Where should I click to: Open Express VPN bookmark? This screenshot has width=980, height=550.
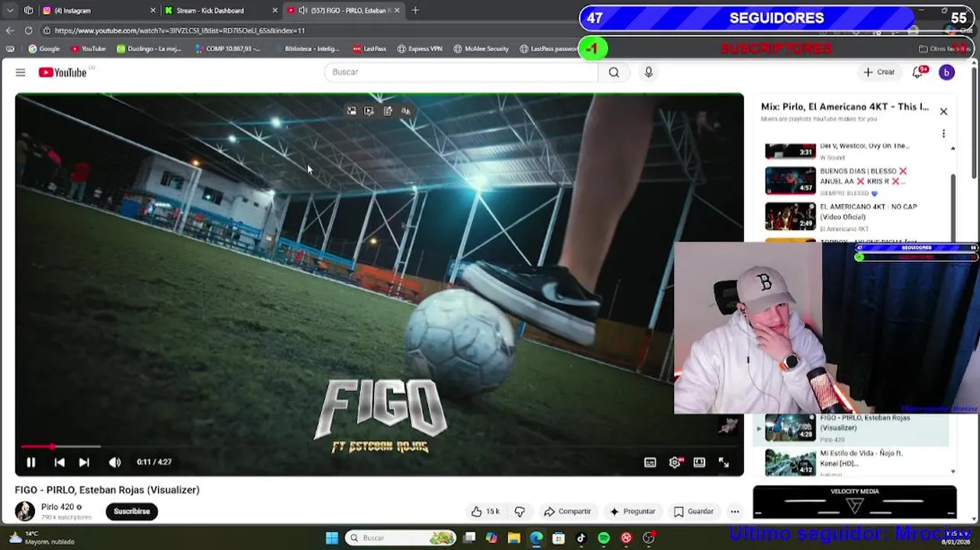coord(420,49)
